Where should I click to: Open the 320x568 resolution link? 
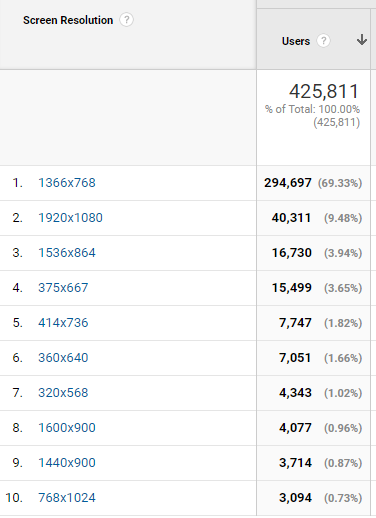pyautogui.click(x=63, y=393)
